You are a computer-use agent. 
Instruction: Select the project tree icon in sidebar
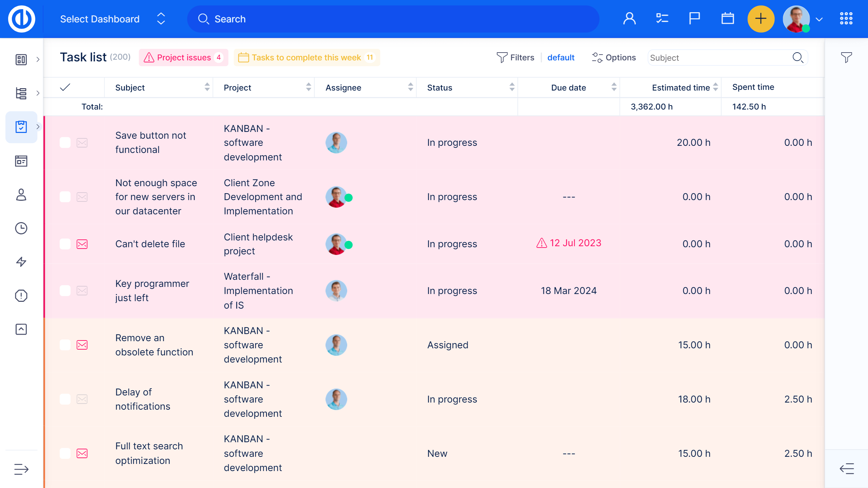click(21, 93)
